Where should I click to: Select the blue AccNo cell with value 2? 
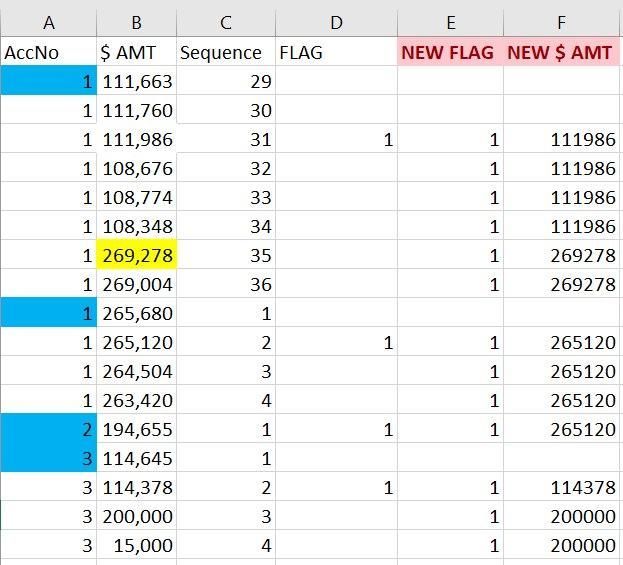(48, 430)
